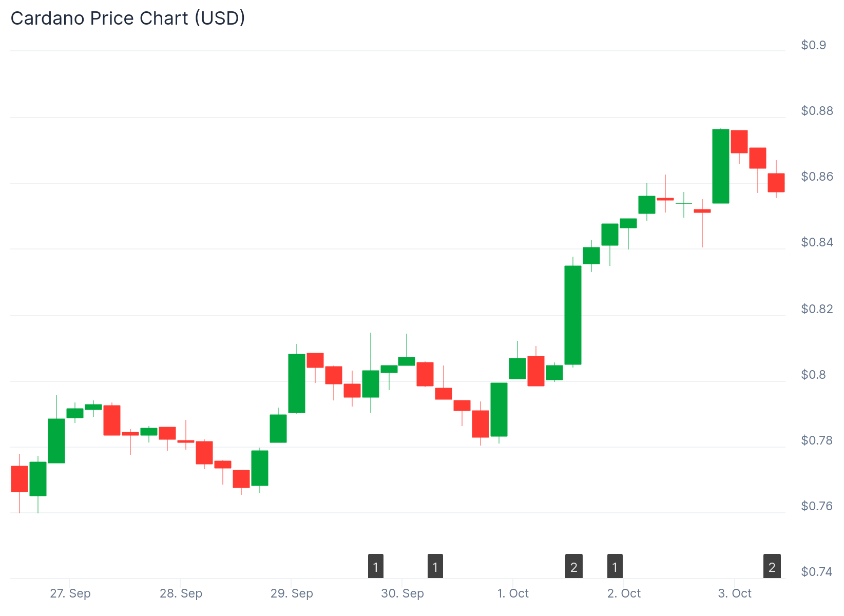Click the 1. Oct date label
Screen dimensions: 844x616
point(513,593)
